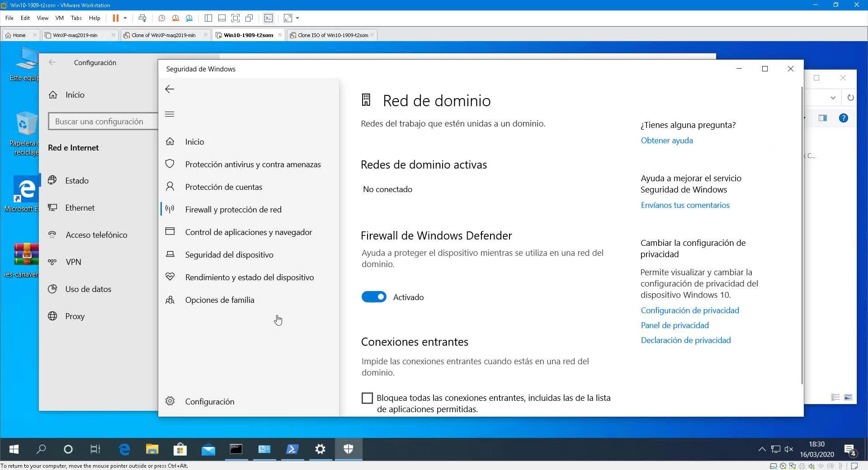Open the Configuración de privacidad link

tap(690, 310)
